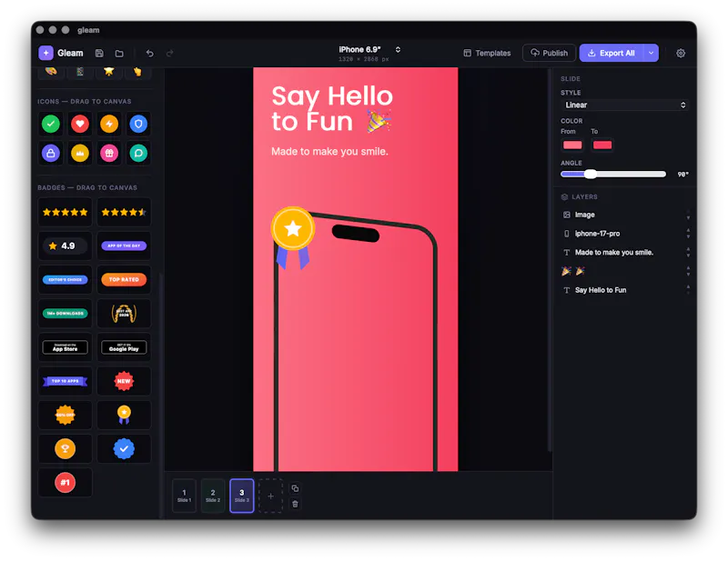This screenshot has height=561, width=728.
Task: Switch to Slide 2
Action: [213, 496]
